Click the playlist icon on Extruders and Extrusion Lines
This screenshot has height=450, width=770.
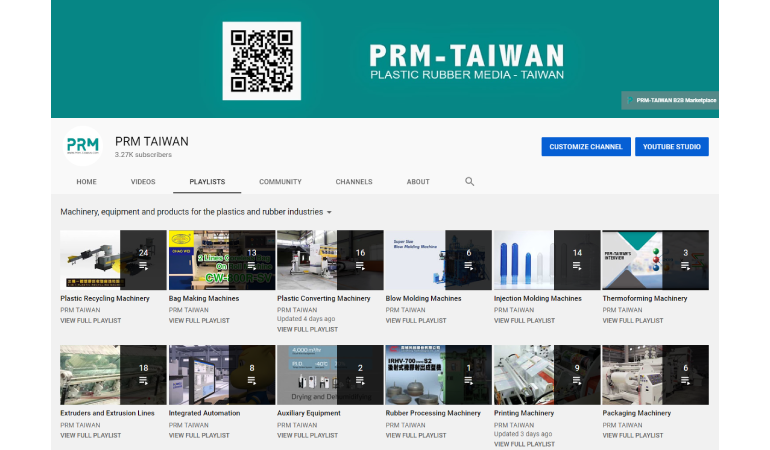click(x=143, y=381)
